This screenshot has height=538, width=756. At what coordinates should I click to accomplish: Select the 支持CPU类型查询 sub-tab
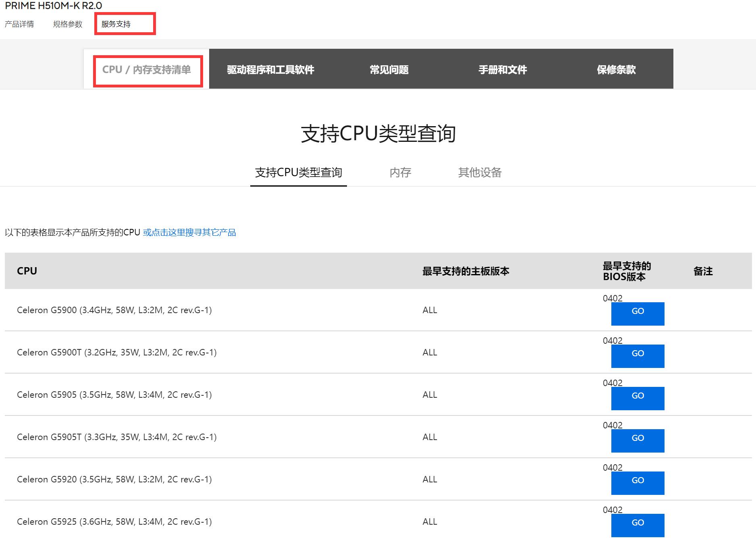click(x=299, y=172)
